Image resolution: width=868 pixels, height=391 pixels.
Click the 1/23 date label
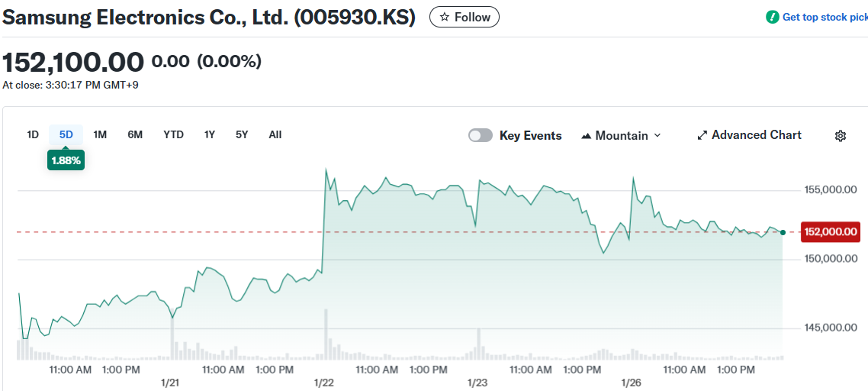point(477,383)
